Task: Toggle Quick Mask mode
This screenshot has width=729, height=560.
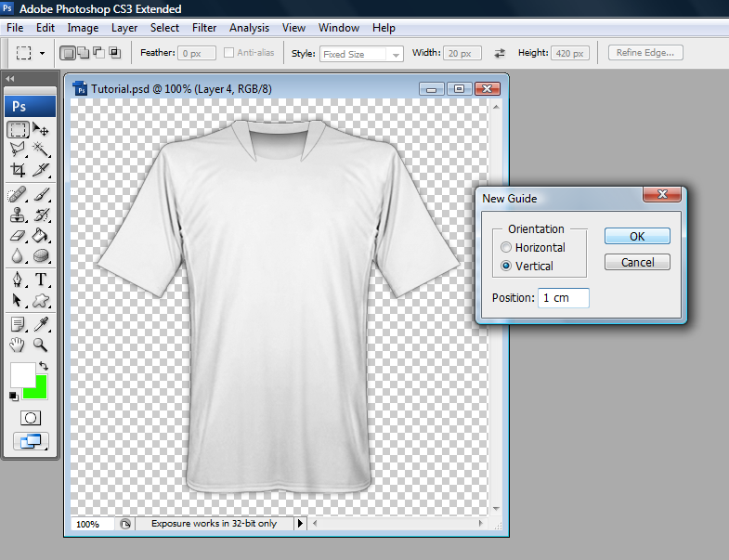Action: click(31, 418)
